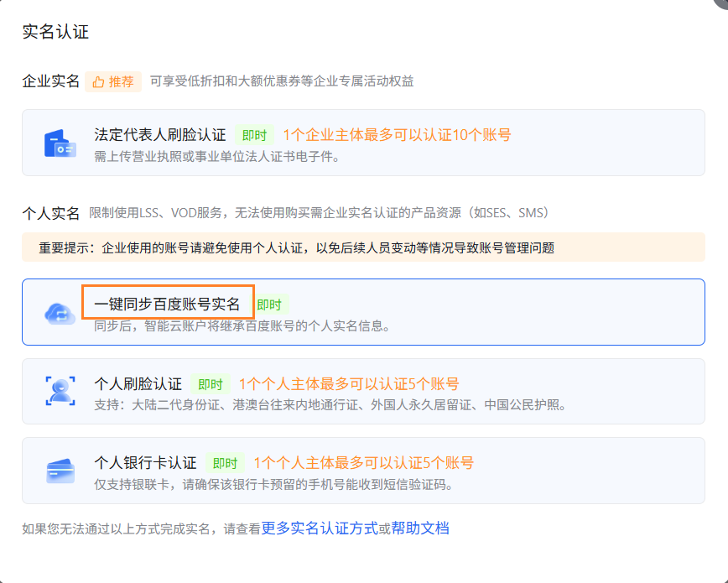The width and height of the screenshot is (728, 583).
Task: Click the 企业实名 section heading
Action: (x=51, y=81)
